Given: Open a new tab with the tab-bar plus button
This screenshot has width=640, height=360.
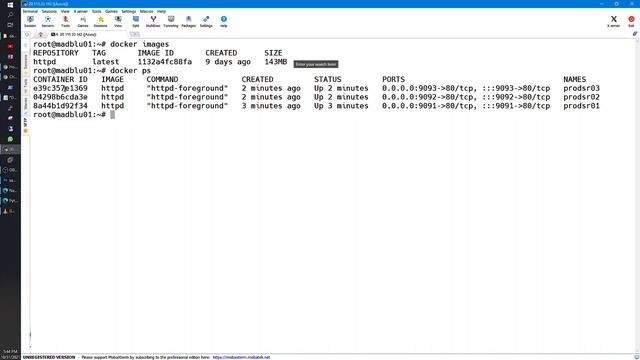Looking at the screenshot, I should pos(135,35).
